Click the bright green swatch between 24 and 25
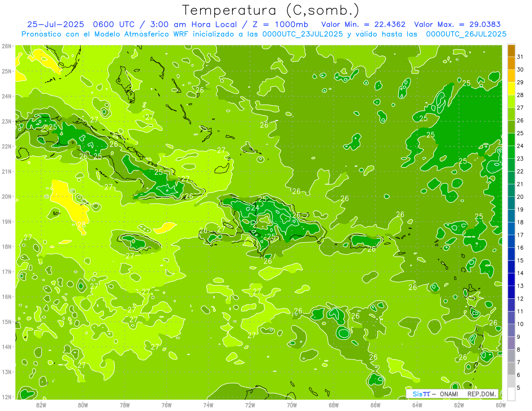 click(511, 140)
